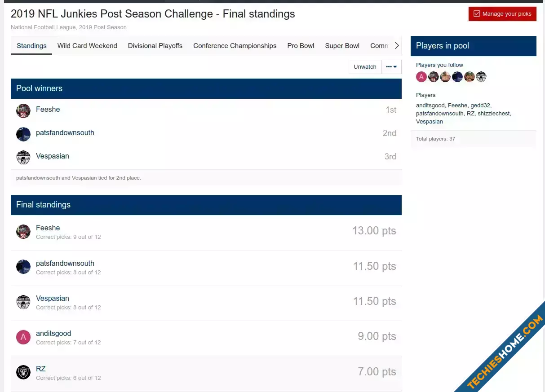Click "National Football League, 2019 Post Season" subtitle
This screenshot has height=392, width=545.
click(x=69, y=27)
